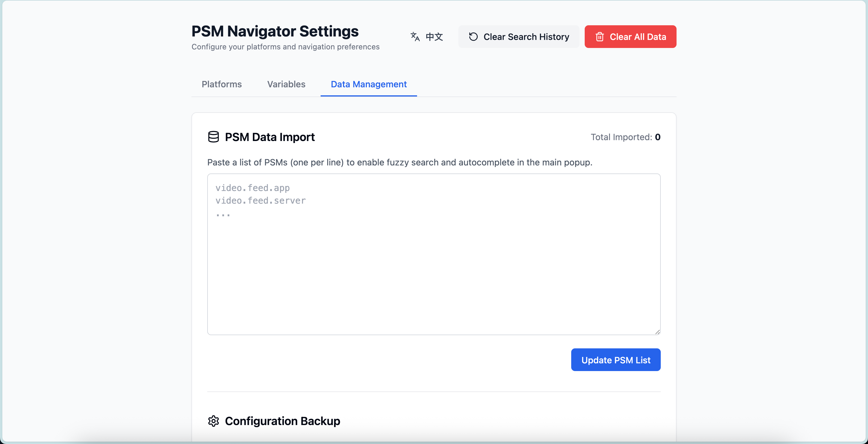868x444 pixels.
Task: Click the PSM Navigator Settings title
Action: click(x=275, y=31)
